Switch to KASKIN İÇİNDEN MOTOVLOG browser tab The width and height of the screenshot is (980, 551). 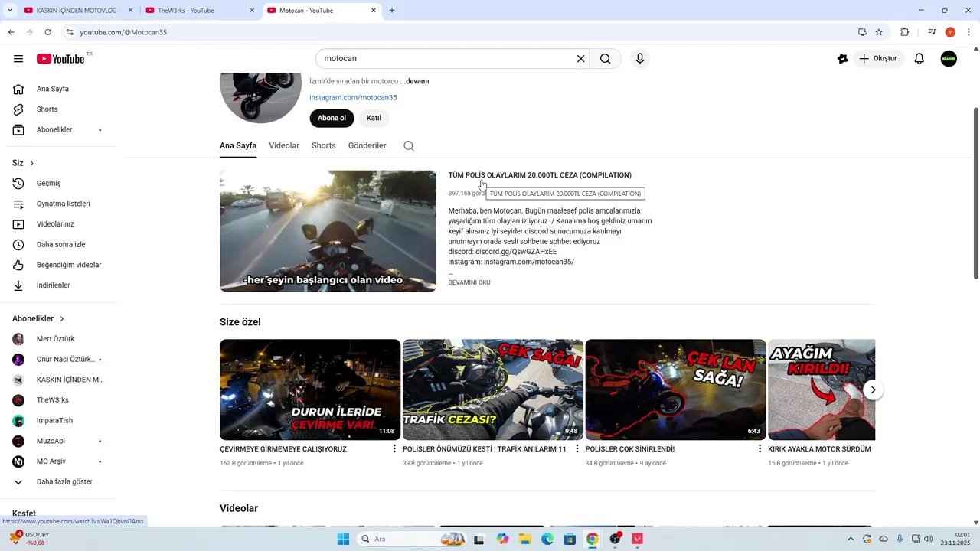point(77,11)
